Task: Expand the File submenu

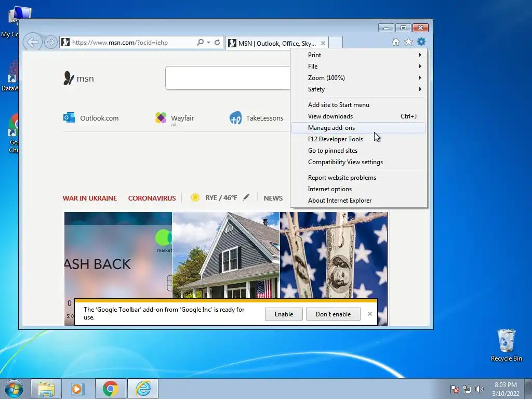Action: coord(358,66)
